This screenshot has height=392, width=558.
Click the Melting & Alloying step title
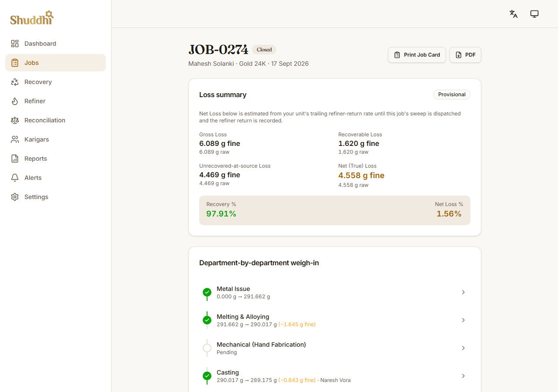243,317
